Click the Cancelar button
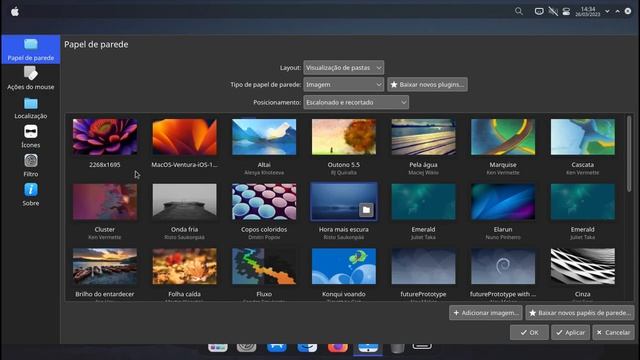The height and width of the screenshot is (360, 640). tap(613, 332)
